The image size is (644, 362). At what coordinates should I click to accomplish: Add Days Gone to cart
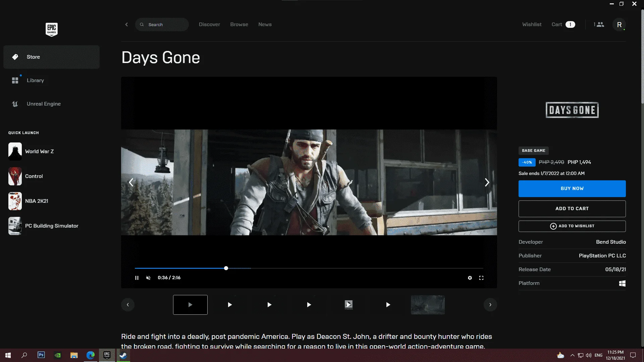572,208
